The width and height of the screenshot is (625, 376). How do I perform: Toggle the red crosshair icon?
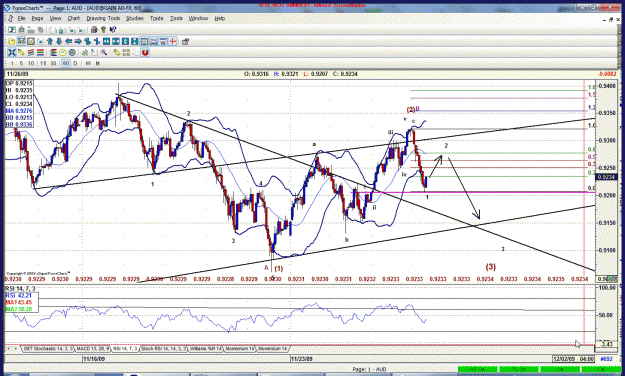click(173, 41)
